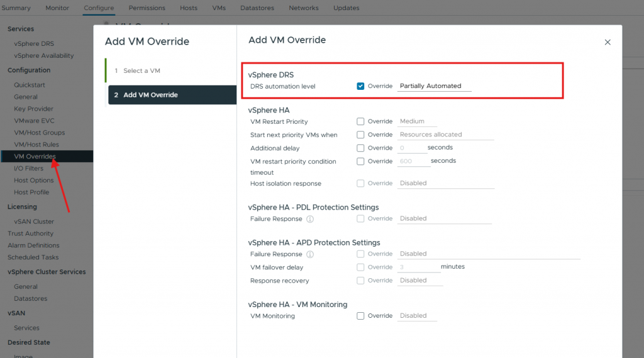Collapse the Services sidebar section
The height and width of the screenshot is (358, 644).
[21, 29]
